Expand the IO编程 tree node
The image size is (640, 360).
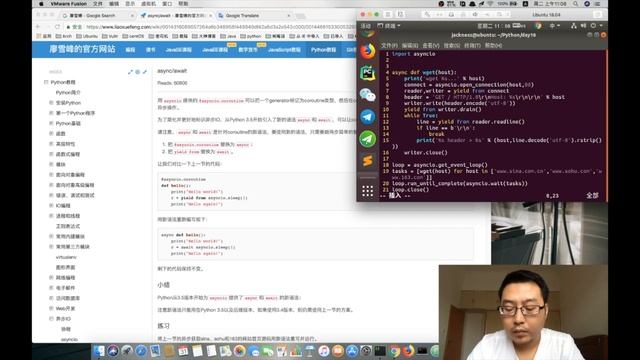tap(51, 206)
